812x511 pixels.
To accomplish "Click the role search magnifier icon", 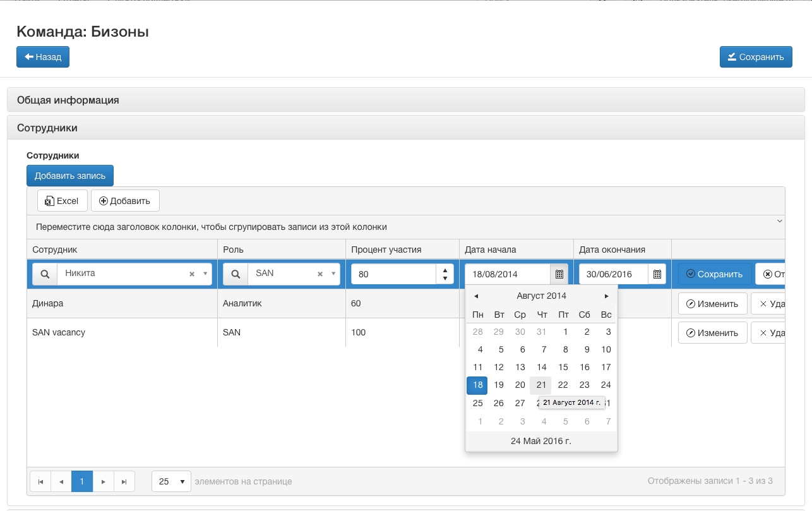I will pos(236,274).
